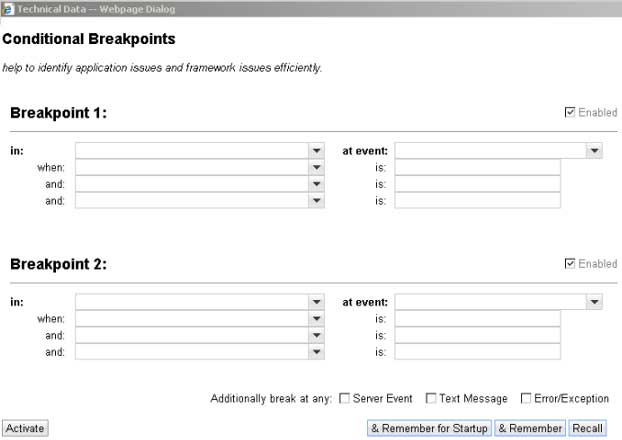This screenshot has width=622, height=440.
Task: Click the Activate button
Action: (25, 428)
